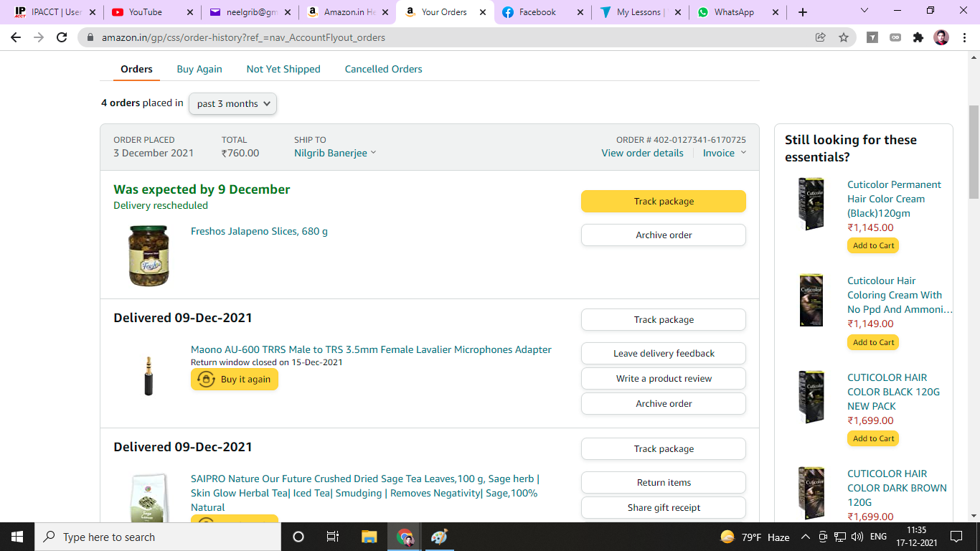Click the browser reload page icon

point(62,37)
